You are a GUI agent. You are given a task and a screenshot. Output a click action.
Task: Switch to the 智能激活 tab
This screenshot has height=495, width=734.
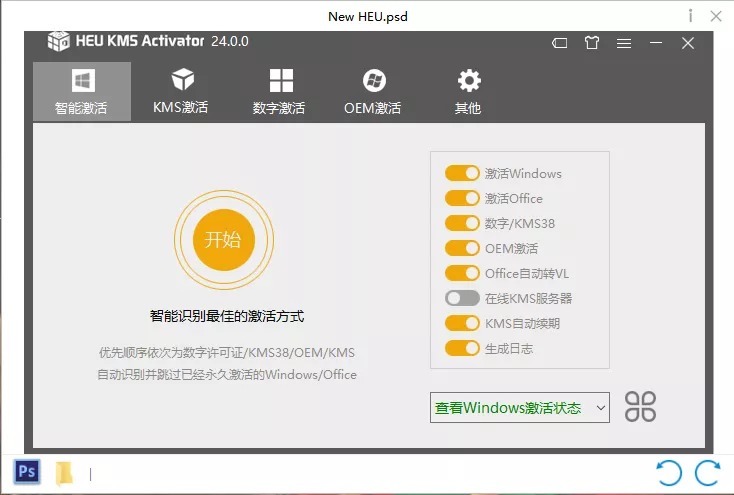point(82,92)
